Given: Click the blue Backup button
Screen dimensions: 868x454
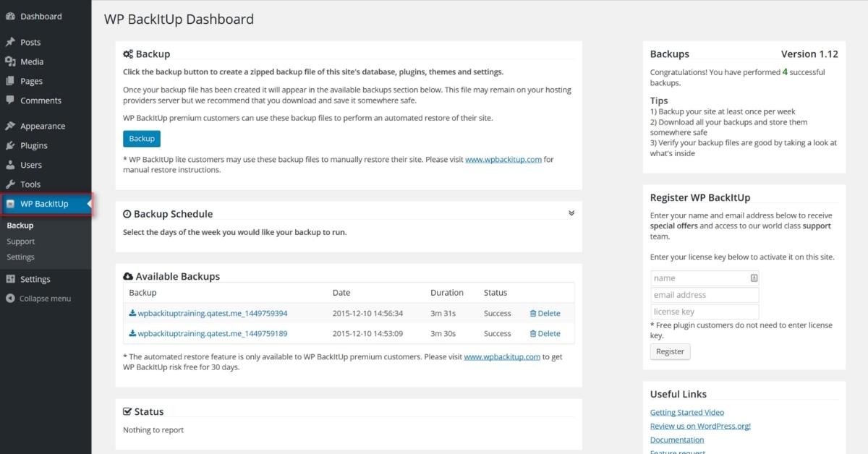Looking at the screenshot, I should 142,138.
